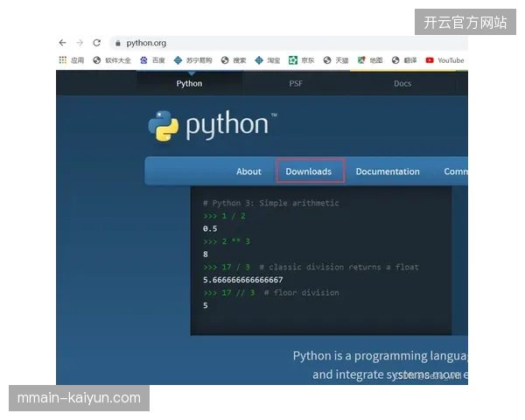Screen dimensions: 525x420
Task: Click the '>>> 2 ** 3' code line
Action: tap(227, 241)
